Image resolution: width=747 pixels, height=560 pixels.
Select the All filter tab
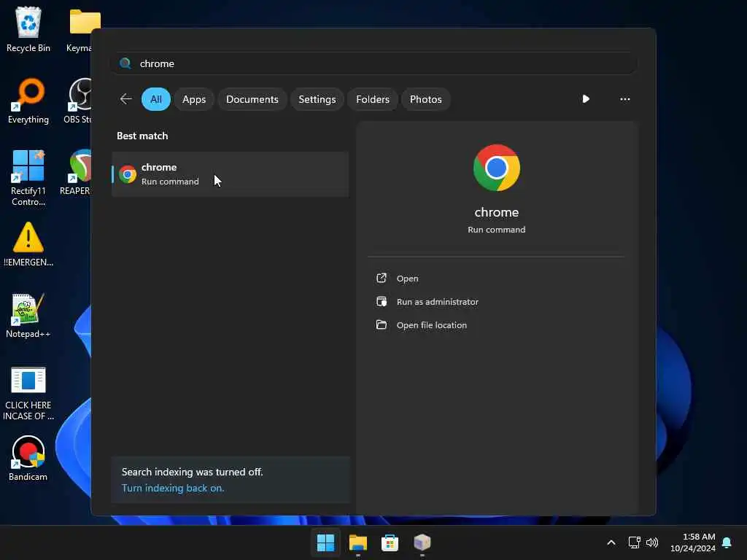coord(156,99)
